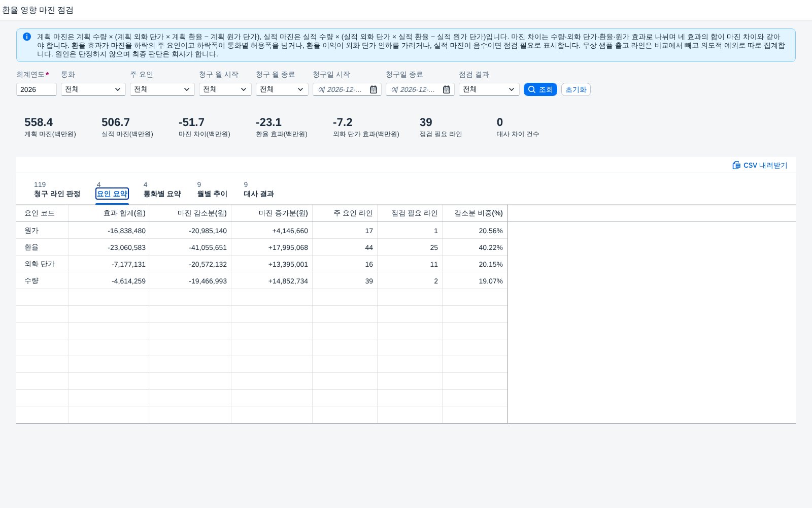Click the information icon in the message strip
The image size is (812, 508).
point(27,37)
